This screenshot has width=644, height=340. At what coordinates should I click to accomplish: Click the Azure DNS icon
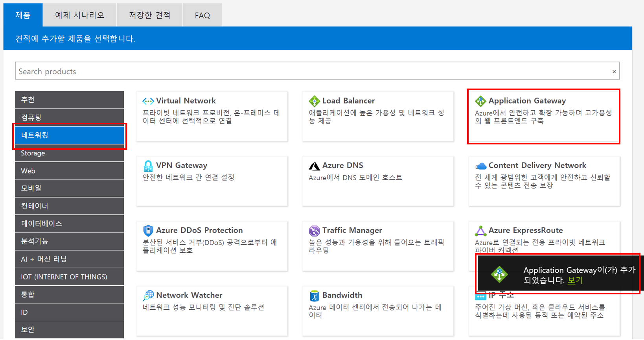315,166
